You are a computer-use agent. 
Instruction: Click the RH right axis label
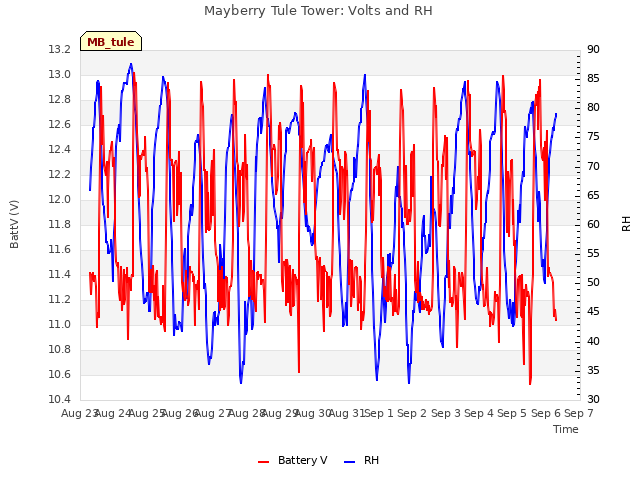[626, 224]
